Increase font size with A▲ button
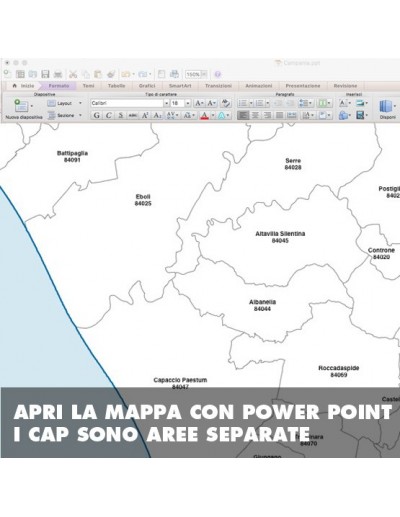400x517 pixels. tap(199, 103)
